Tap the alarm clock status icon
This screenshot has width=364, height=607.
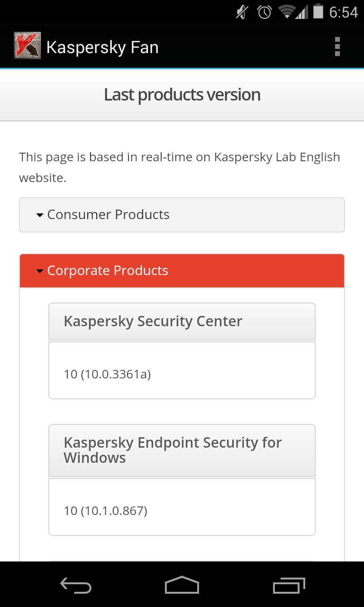click(264, 12)
